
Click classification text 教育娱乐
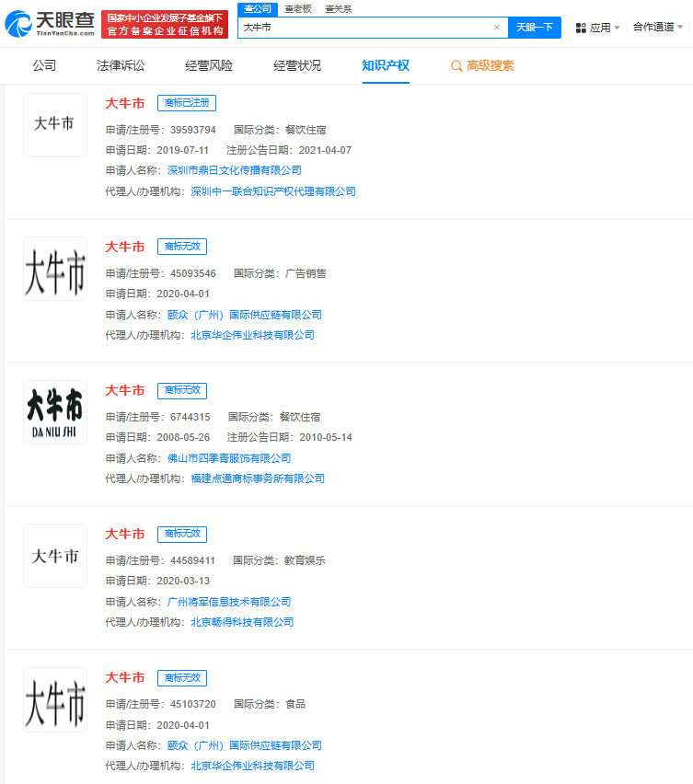click(305, 560)
